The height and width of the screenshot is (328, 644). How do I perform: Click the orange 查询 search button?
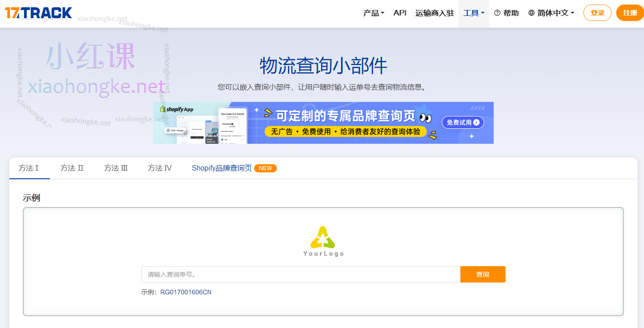(x=483, y=274)
